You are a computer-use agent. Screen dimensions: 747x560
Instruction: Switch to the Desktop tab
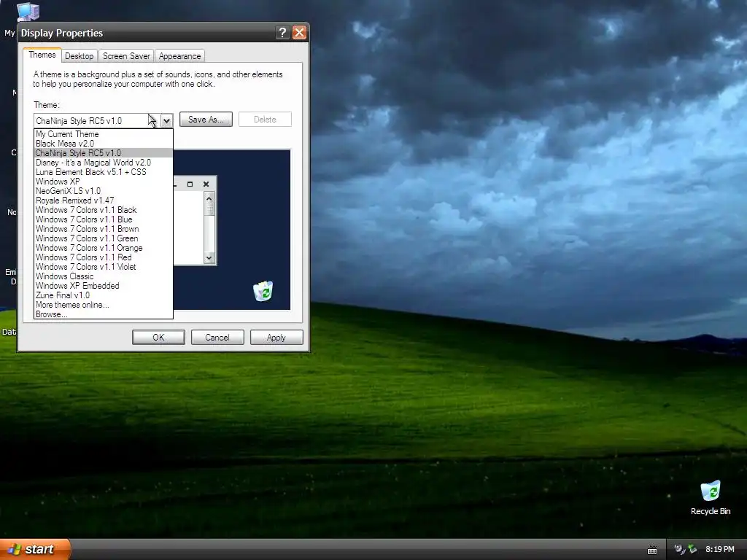(79, 55)
